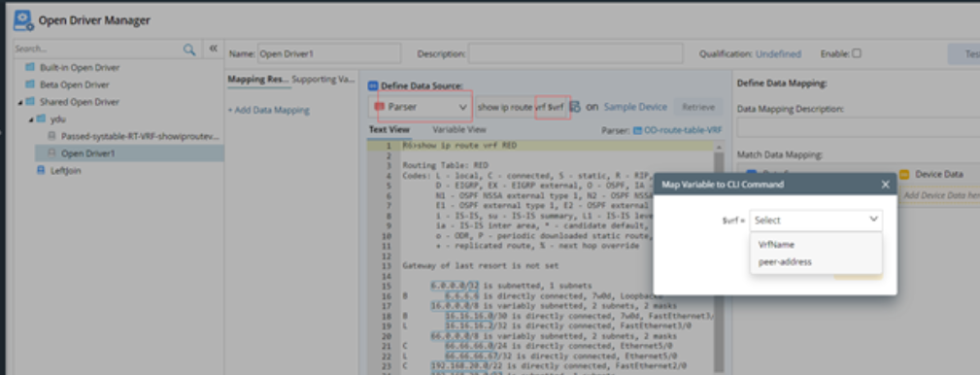The image size is (980, 375).
Task: Collapse the Shared Open Driver tree node
Action: 20,102
